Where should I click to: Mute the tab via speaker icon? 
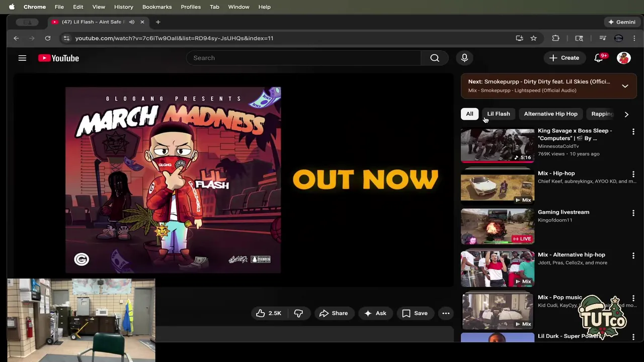132,22
